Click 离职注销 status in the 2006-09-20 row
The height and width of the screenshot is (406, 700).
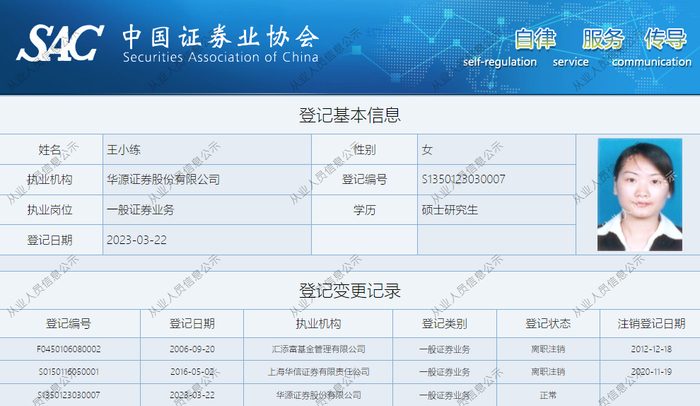click(548, 349)
